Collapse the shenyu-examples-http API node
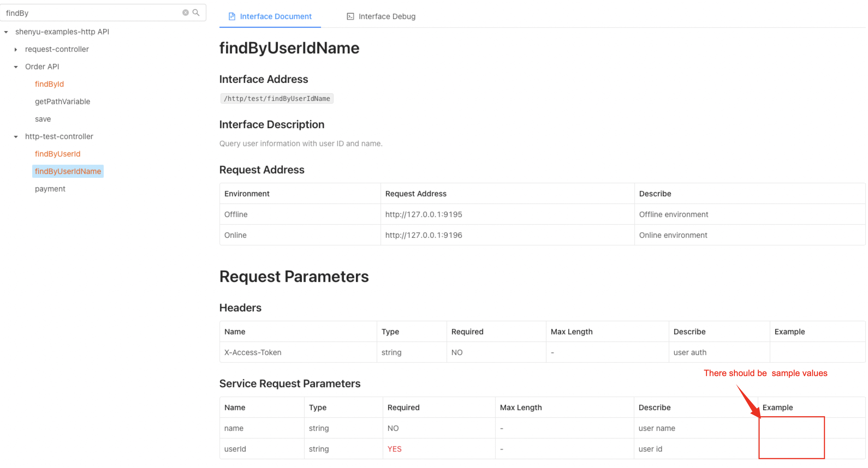Screen dimensions: 868x468 (6, 32)
